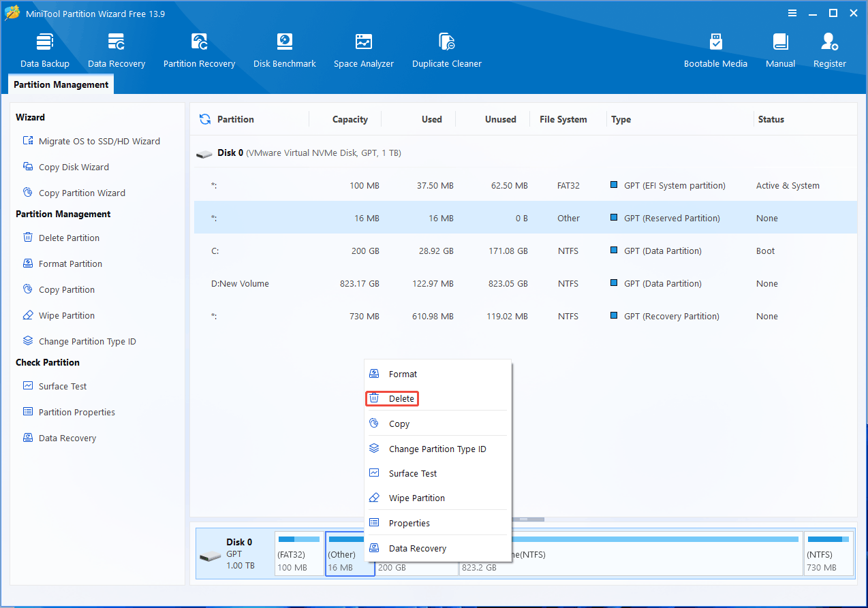Click the Boot status cell
This screenshot has height=608, width=868.
point(765,251)
